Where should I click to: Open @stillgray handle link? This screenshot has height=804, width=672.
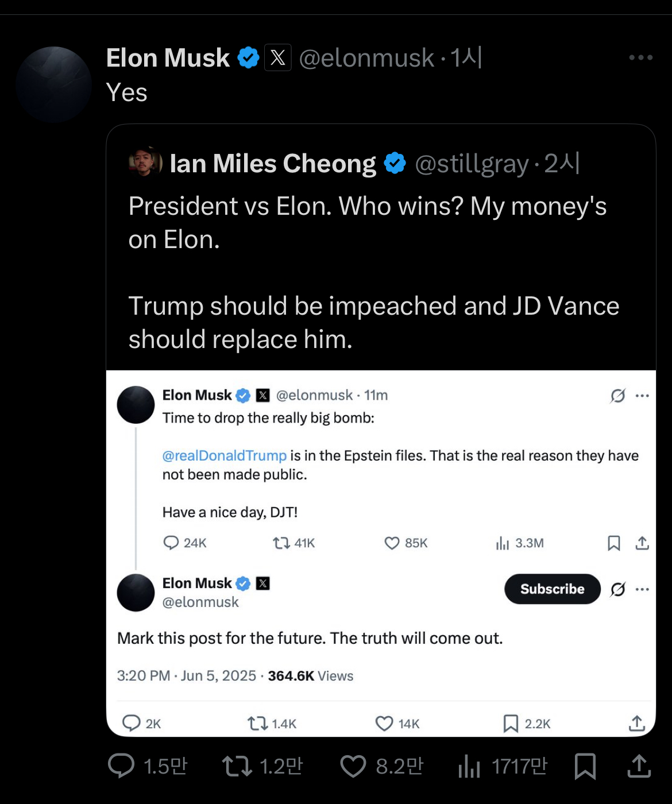[x=472, y=164]
